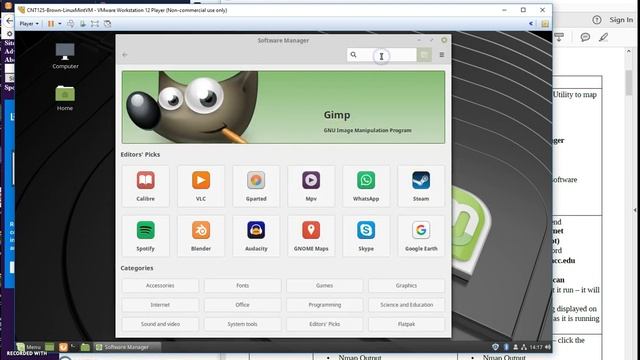Click the user icon in Mint tray
Viewport: 640px width, 360px height.
(516, 347)
